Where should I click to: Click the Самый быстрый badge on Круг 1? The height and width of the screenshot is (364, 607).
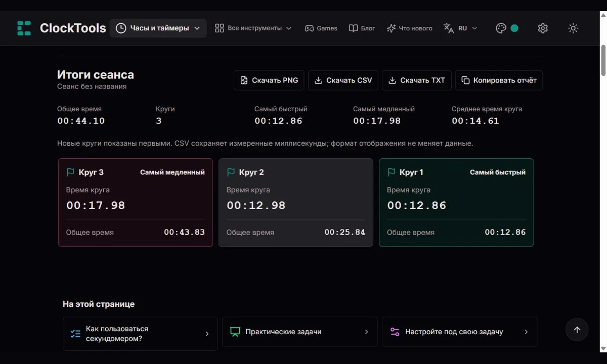tap(498, 172)
